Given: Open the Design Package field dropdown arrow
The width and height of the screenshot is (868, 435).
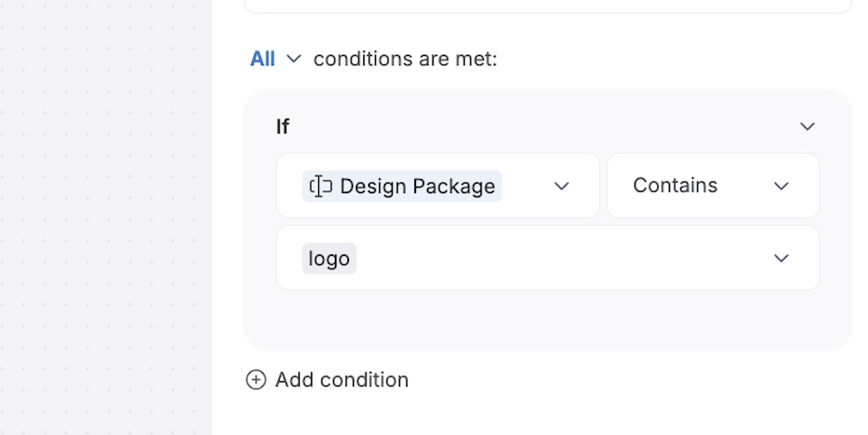Looking at the screenshot, I should 562,187.
